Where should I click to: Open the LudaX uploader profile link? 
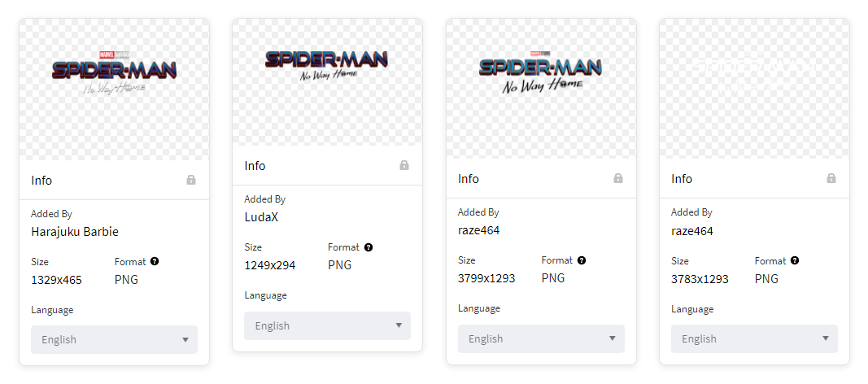coord(262,217)
